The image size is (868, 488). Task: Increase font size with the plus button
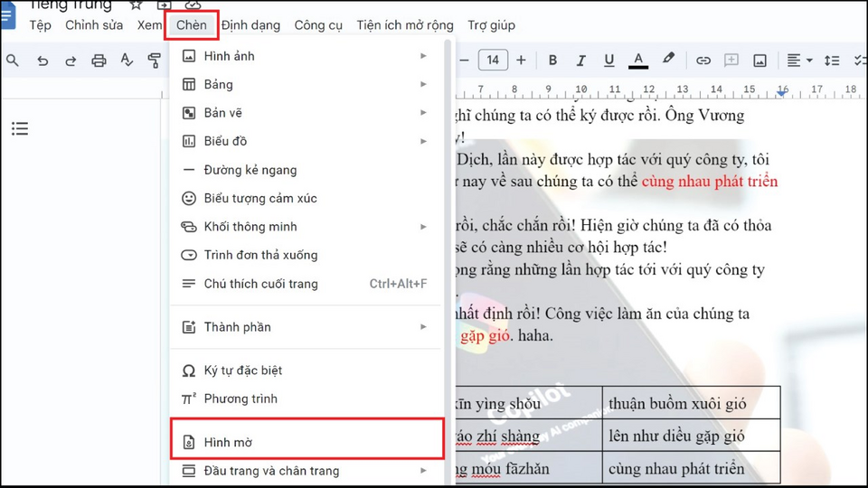pyautogui.click(x=521, y=61)
